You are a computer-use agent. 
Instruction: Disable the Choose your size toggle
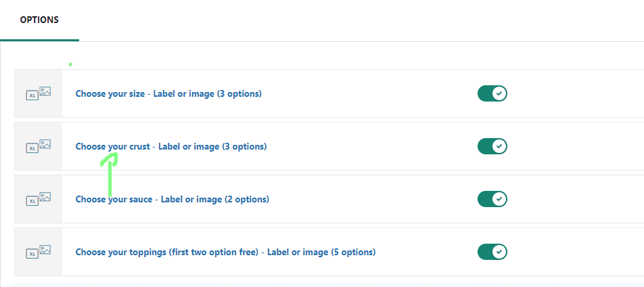[x=492, y=93]
